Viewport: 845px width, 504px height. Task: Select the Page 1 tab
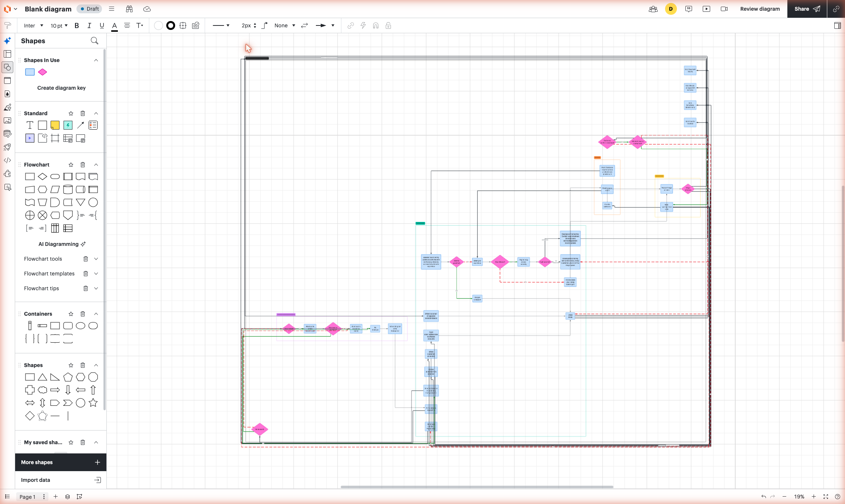27,497
